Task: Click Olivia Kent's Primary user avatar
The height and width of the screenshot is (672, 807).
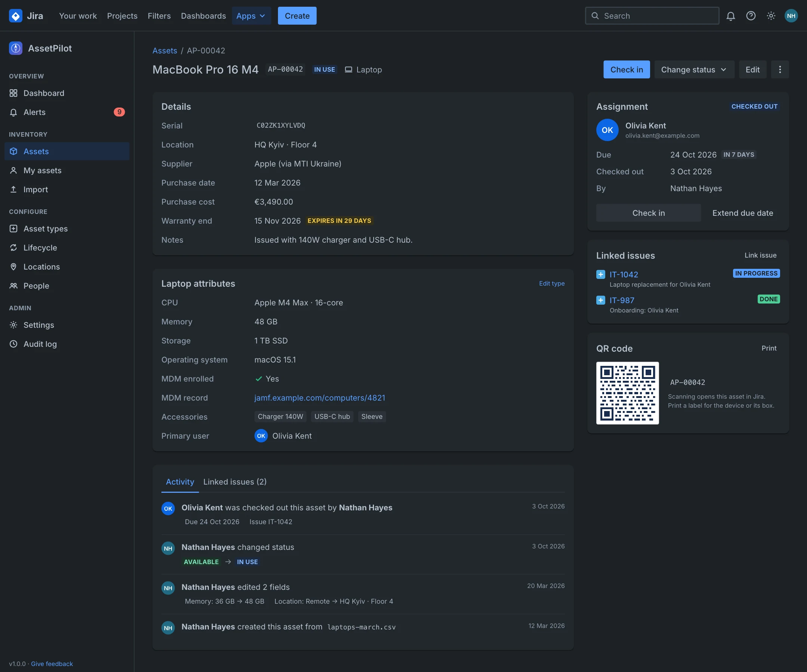Action: coord(261,436)
